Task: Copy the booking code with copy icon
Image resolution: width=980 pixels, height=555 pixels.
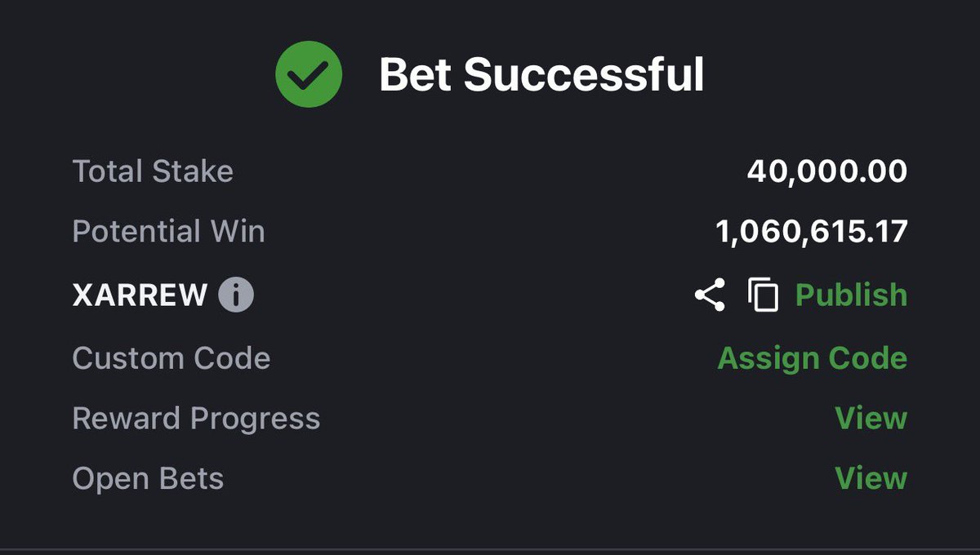Action: [x=763, y=295]
